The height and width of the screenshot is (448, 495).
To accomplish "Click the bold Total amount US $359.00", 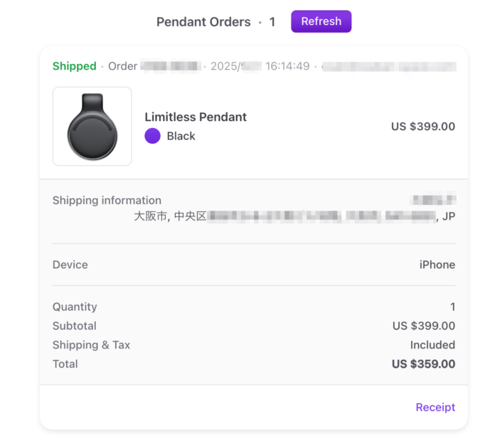I will coord(423,364).
